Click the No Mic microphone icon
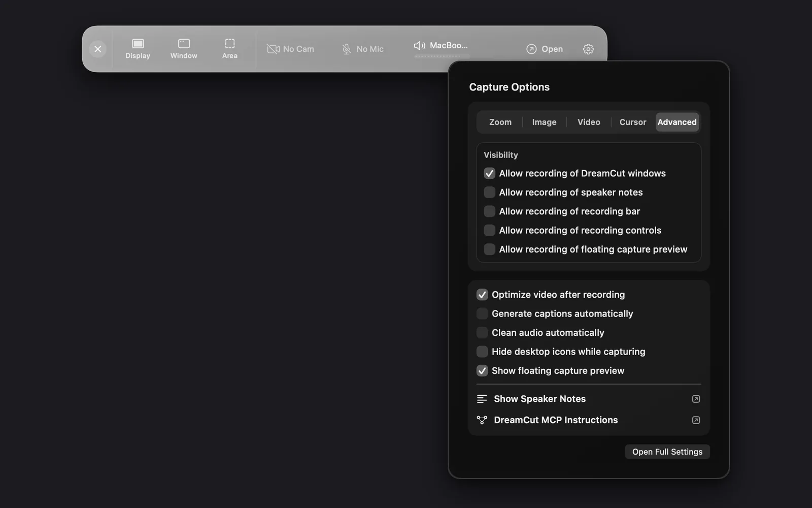This screenshot has height=508, width=812. [347, 49]
